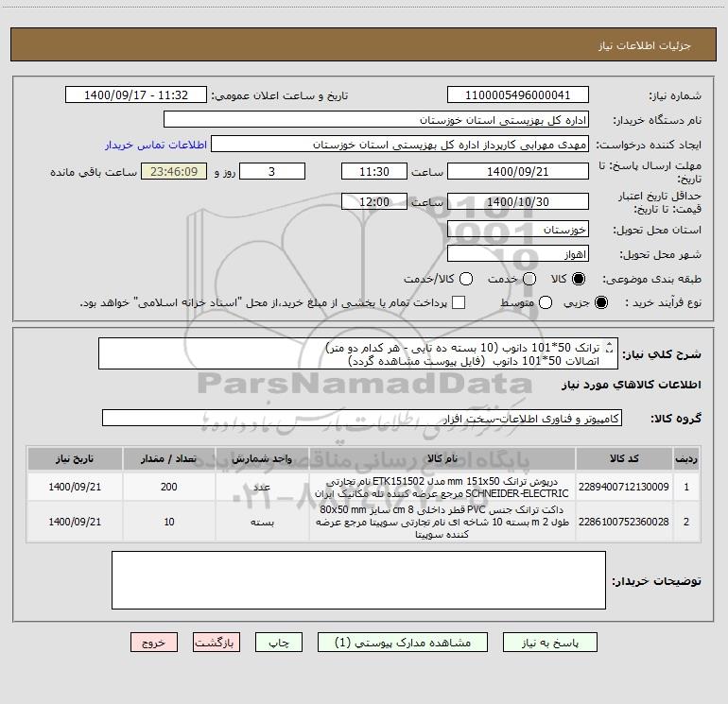The width and height of the screenshot is (728, 704).
Task: Click the شماره نیاز field 1100005496000041
Action: [518, 95]
